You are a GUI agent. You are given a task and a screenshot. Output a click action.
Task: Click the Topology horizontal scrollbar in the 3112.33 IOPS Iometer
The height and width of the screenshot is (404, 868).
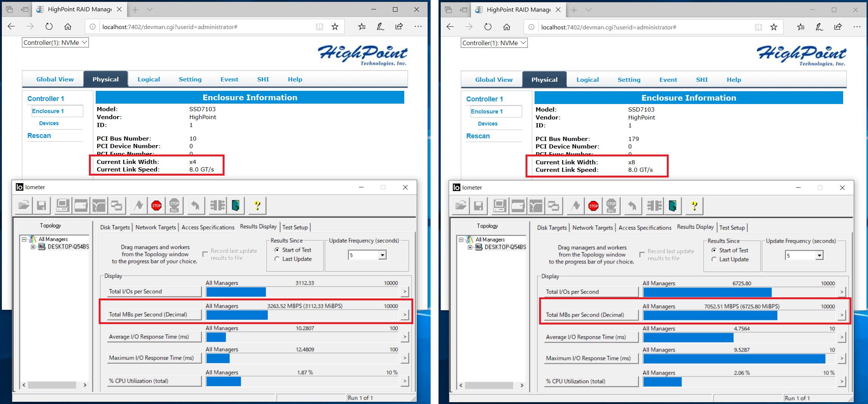click(55, 385)
